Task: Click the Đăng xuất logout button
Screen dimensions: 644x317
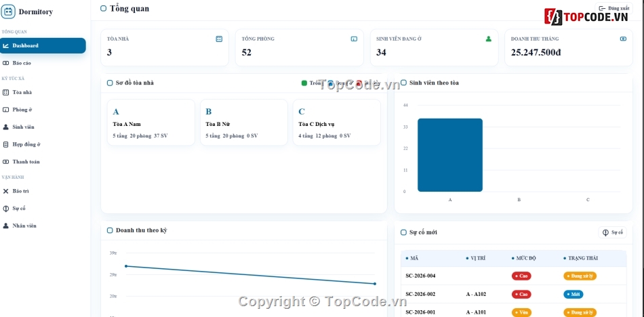Action: (x=613, y=8)
